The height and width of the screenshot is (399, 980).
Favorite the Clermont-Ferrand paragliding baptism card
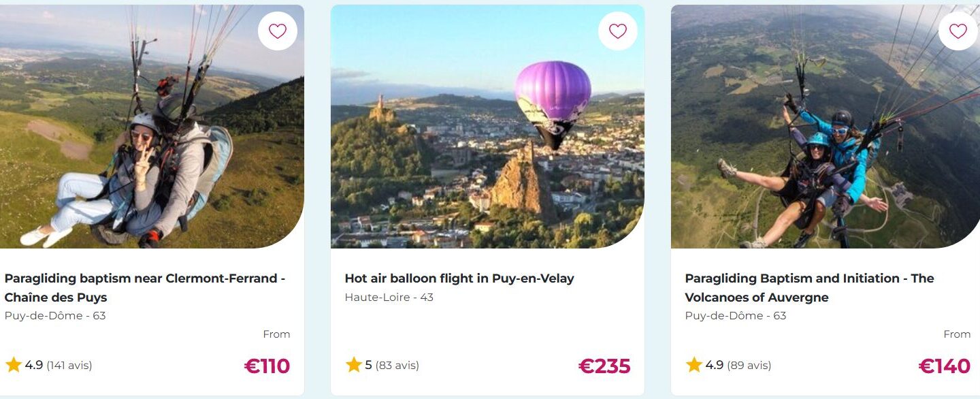pos(278,31)
